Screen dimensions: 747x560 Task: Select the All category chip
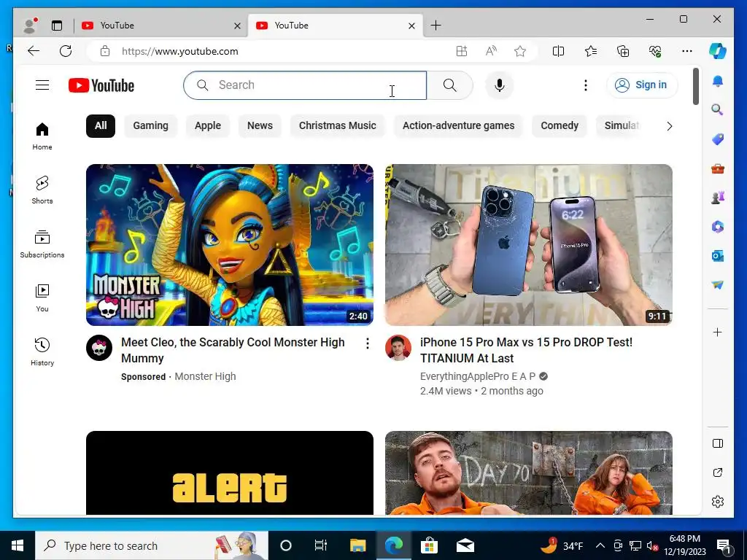(x=101, y=125)
